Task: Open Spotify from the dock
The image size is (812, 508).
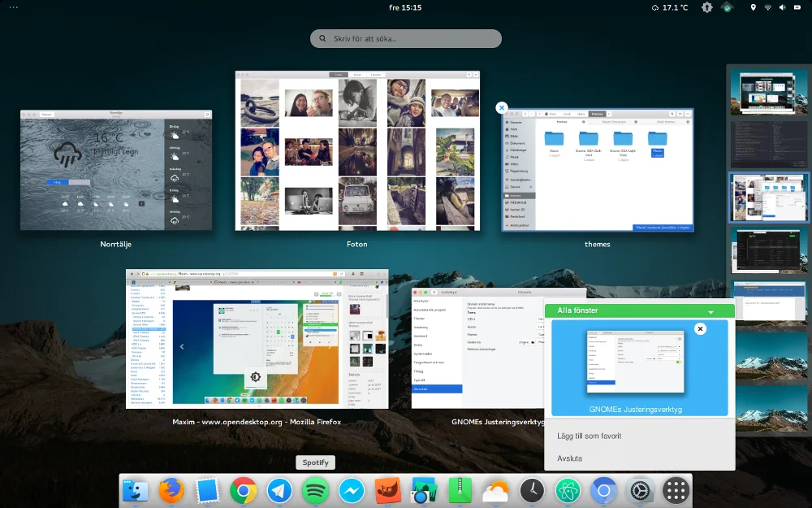Action: [x=315, y=490]
